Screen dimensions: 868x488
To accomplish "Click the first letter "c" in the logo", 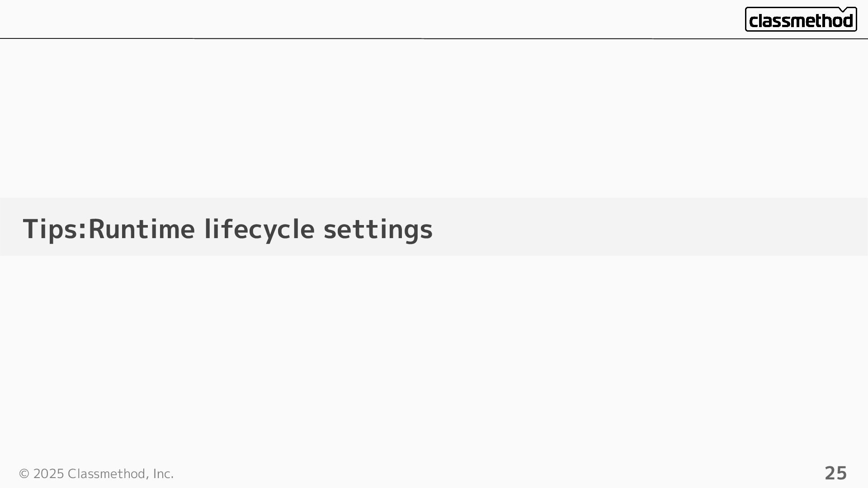I will [x=753, y=21].
